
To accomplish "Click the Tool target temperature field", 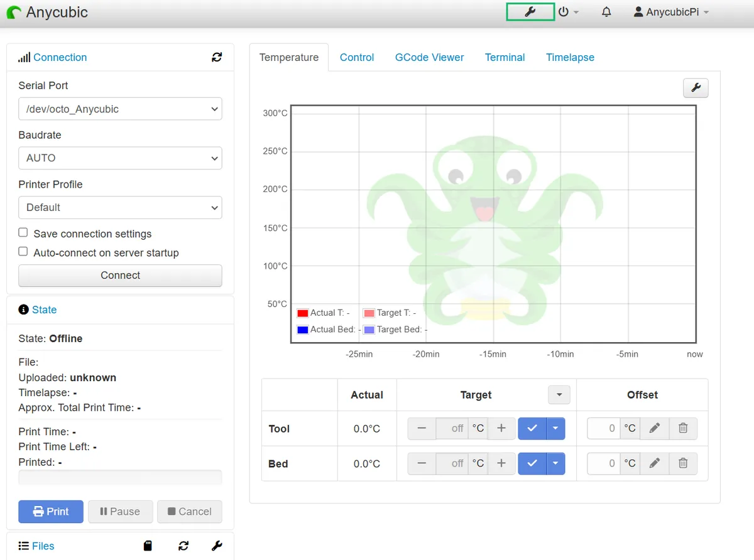I will coord(452,429).
